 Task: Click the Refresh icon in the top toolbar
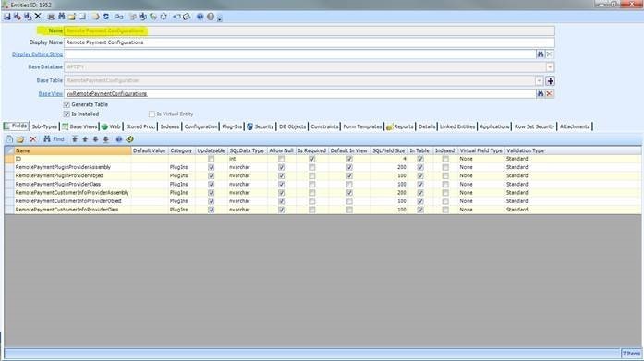(106, 17)
